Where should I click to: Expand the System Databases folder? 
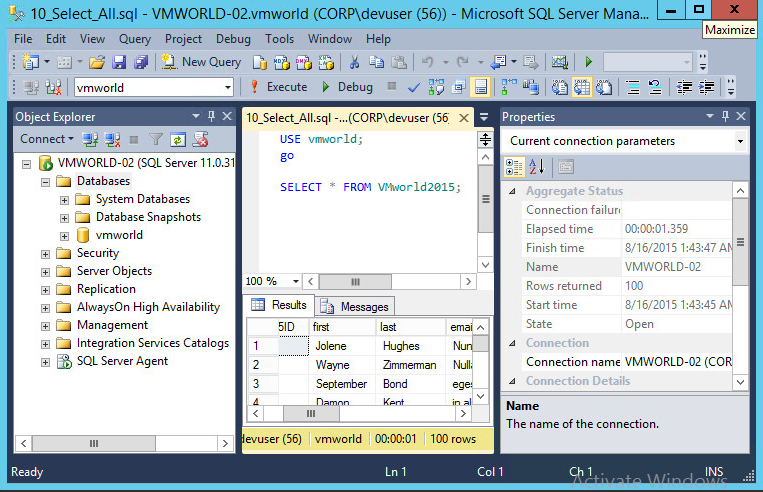(x=64, y=200)
